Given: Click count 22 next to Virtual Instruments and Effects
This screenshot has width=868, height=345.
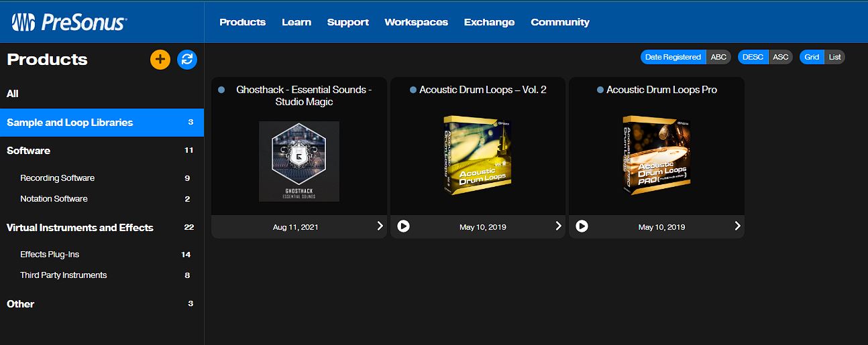Looking at the screenshot, I should click(x=189, y=228).
